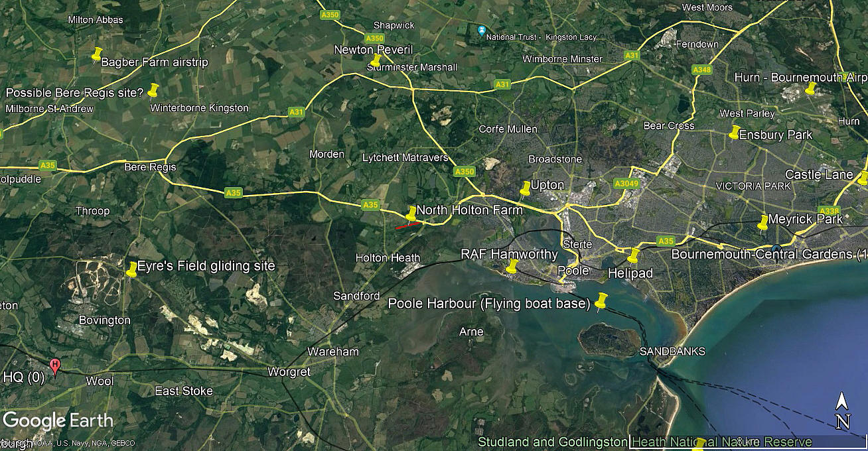Click the RAF Hamworthy pushpin marker
This screenshot has width=868, height=451.
click(511, 267)
